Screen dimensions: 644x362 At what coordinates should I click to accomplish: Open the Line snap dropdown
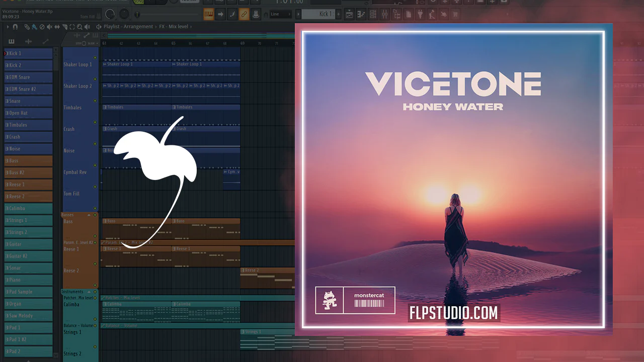[x=281, y=14]
